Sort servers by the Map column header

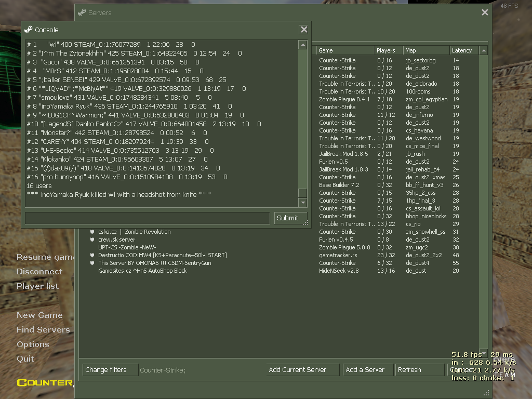425,50
